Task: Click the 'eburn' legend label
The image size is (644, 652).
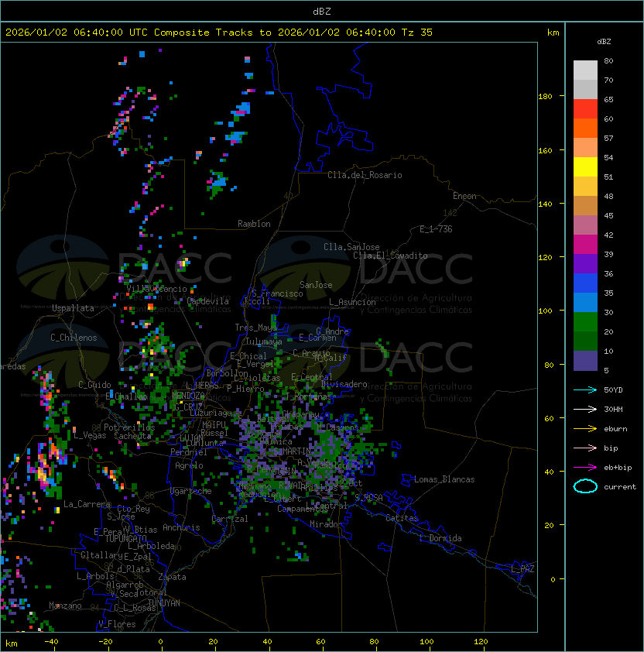Action: pyautogui.click(x=615, y=429)
